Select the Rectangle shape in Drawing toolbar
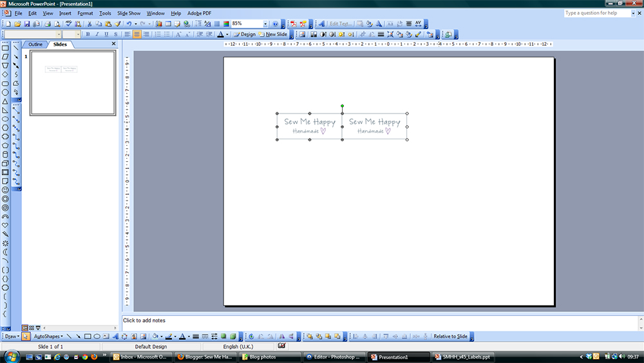 88,337
